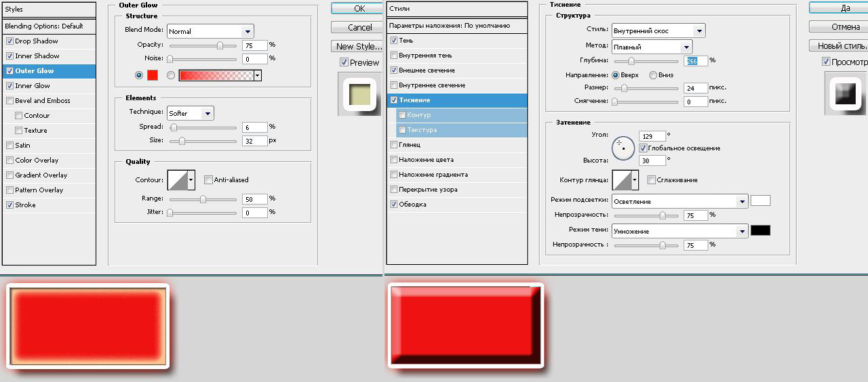
Task: Enable the Anti-aliased checkbox
Action: 209,180
